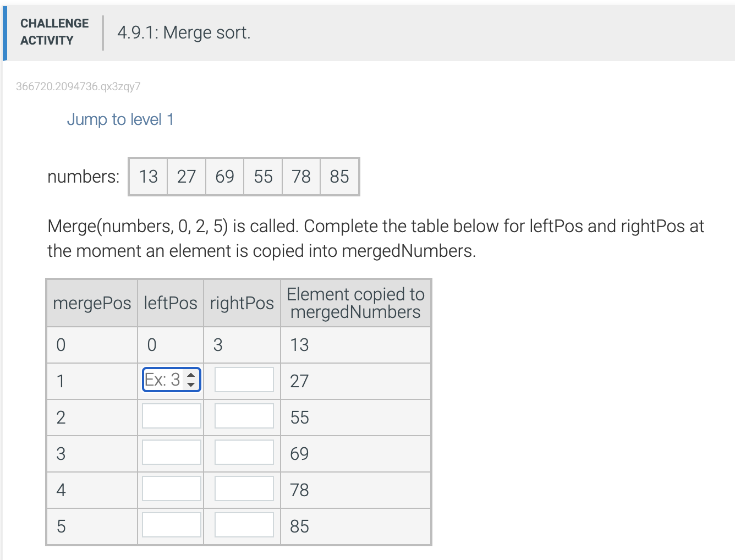This screenshot has height=560, width=735.
Task: Click the rightPos input for mergePos 4
Action: tap(244, 488)
